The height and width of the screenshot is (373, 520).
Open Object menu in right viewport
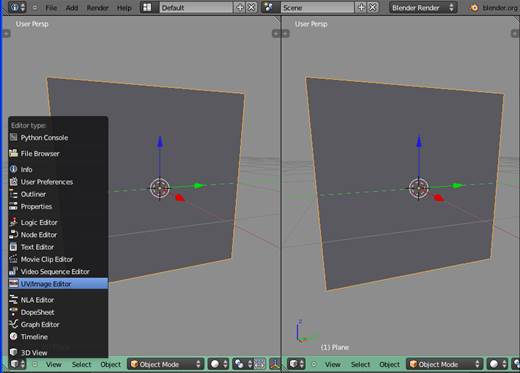click(389, 364)
